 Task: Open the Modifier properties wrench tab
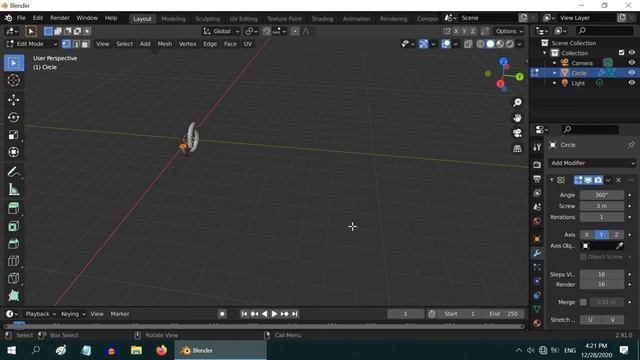537,253
